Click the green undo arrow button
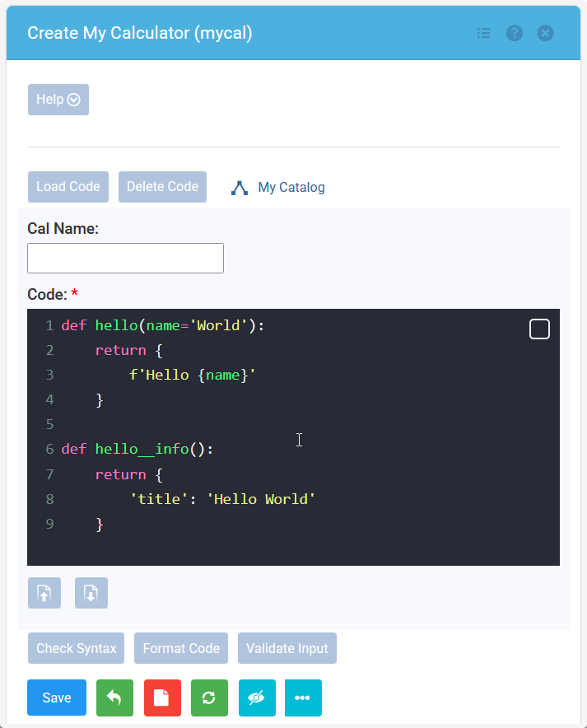The width and height of the screenshot is (587, 728). click(114, 698)
